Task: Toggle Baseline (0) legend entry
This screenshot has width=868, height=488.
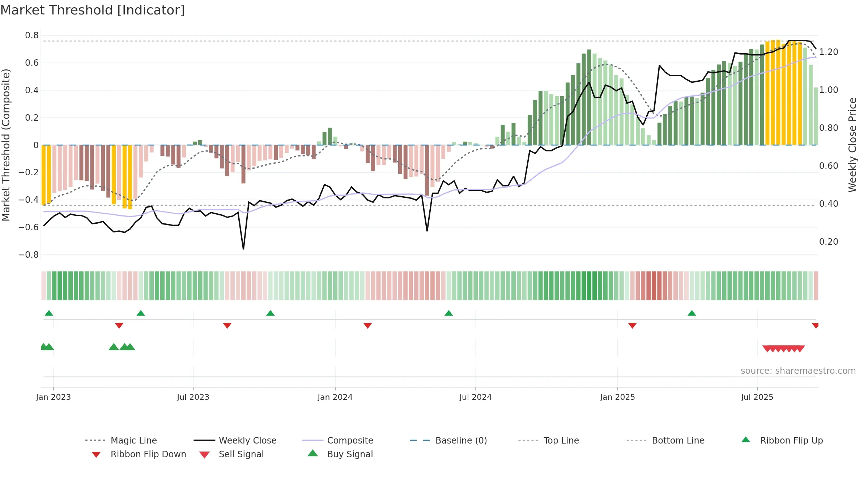Action: click(448, 440)
